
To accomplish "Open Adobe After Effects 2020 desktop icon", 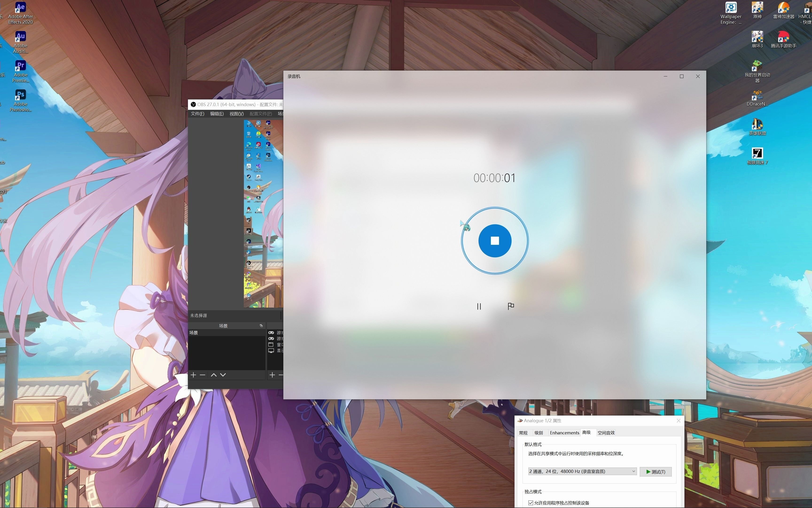I will click(20, 13).
